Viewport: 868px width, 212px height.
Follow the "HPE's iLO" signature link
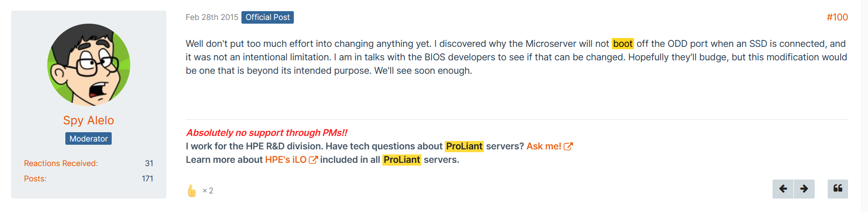285,160
